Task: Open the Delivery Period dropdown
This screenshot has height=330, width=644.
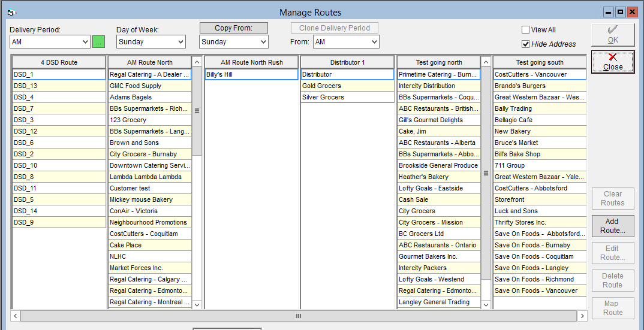Action: pyautogui.click(x=85, y=42)
